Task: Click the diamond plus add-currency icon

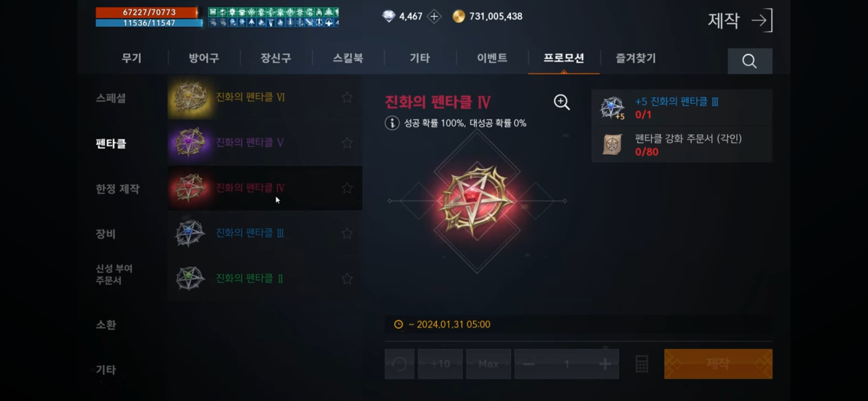Action: (434, 16)
